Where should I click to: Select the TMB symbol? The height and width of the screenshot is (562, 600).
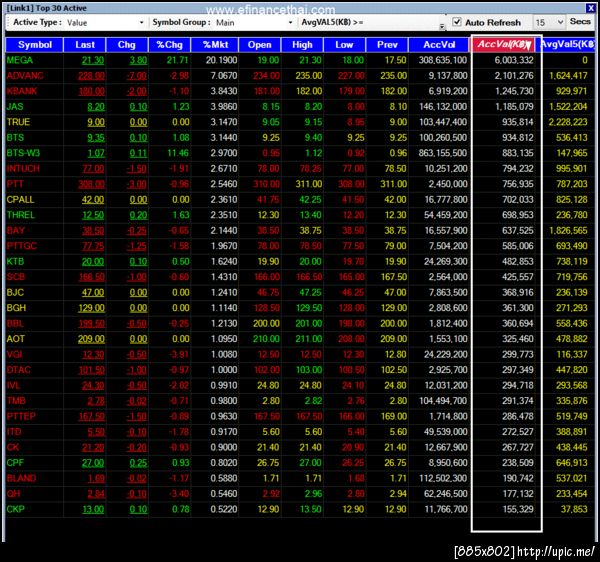point(16,401)
